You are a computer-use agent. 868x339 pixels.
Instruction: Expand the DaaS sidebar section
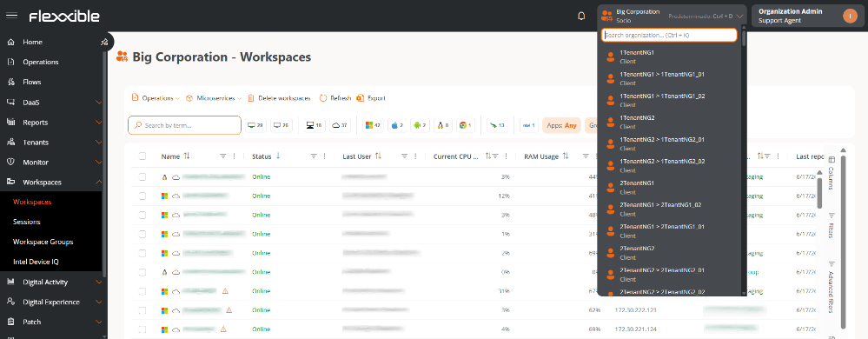point(98,103)
